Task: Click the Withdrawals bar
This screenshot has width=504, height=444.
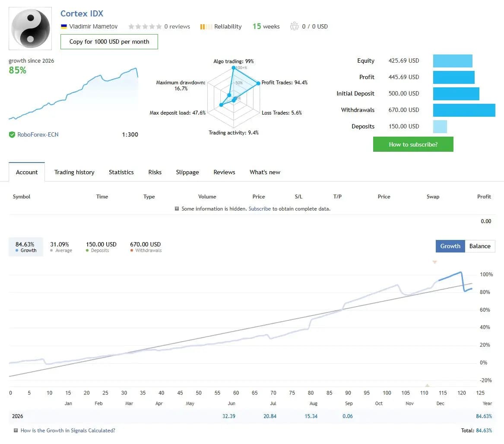Action: point(464,110)
